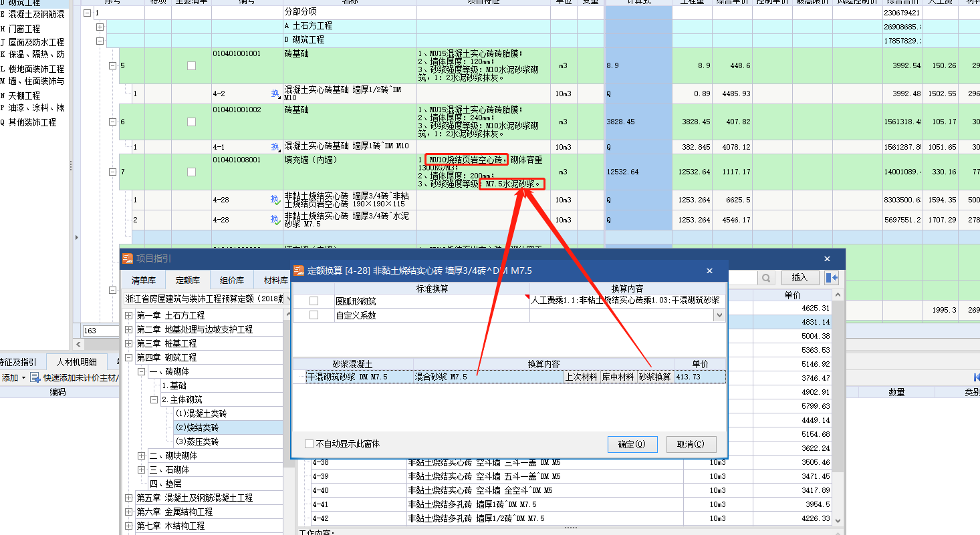Close the 项目指引 window with its X button
The height and width of the screenshot is (535, 980).
[x=827, y=258]
